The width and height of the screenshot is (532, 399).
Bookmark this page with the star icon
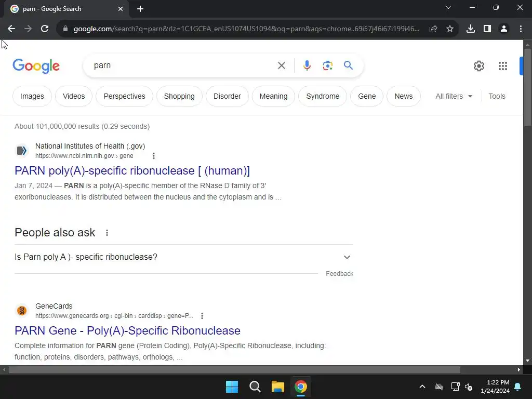[450, 29]
